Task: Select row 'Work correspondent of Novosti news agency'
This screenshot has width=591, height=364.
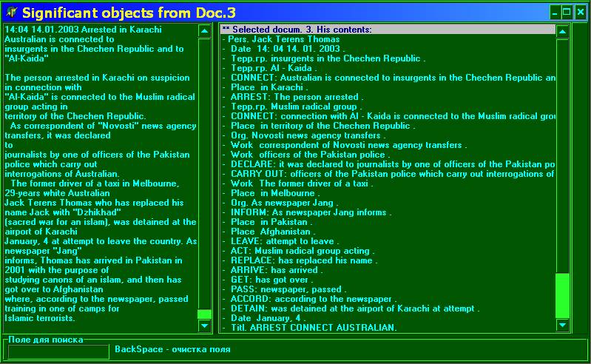Action: 388,145
